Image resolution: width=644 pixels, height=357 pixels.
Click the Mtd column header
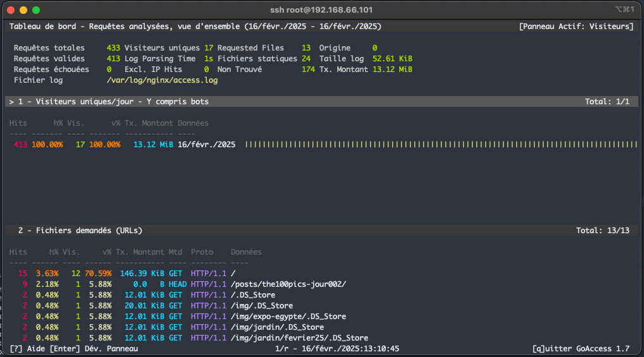tap(175, 252)
